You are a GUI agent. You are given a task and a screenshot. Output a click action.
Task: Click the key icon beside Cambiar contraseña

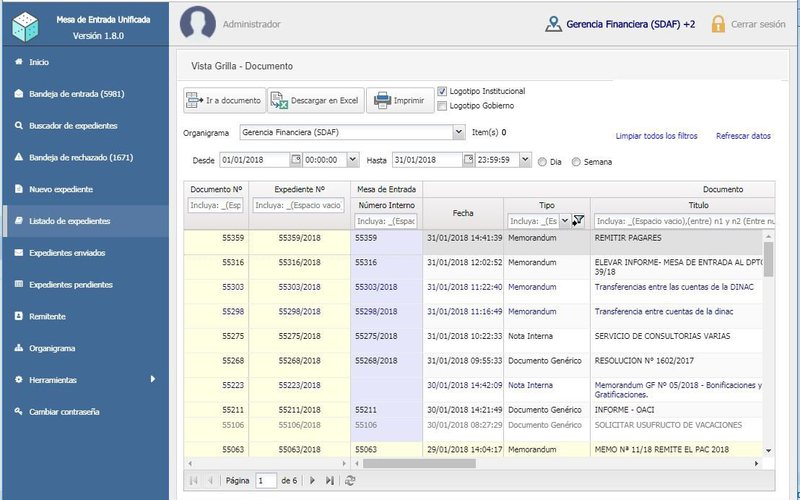(19, 411)
